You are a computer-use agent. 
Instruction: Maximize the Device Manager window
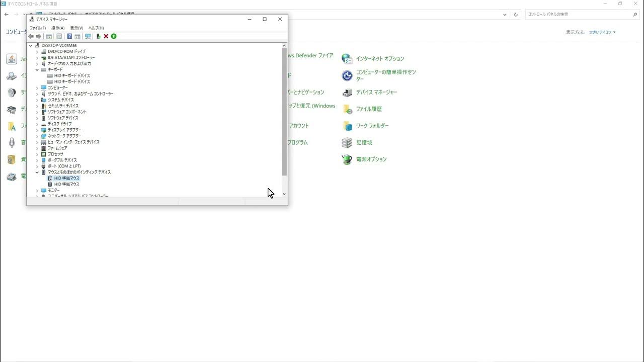point(265,19)
